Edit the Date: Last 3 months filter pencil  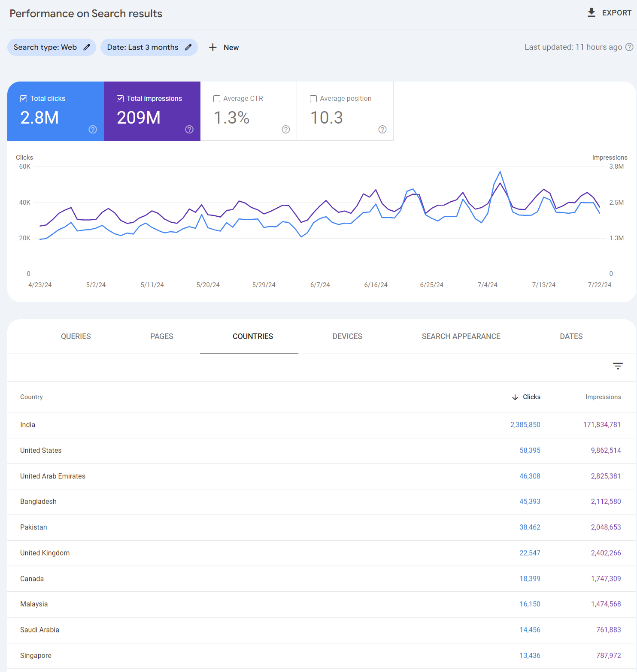click(x=188, y=47)
